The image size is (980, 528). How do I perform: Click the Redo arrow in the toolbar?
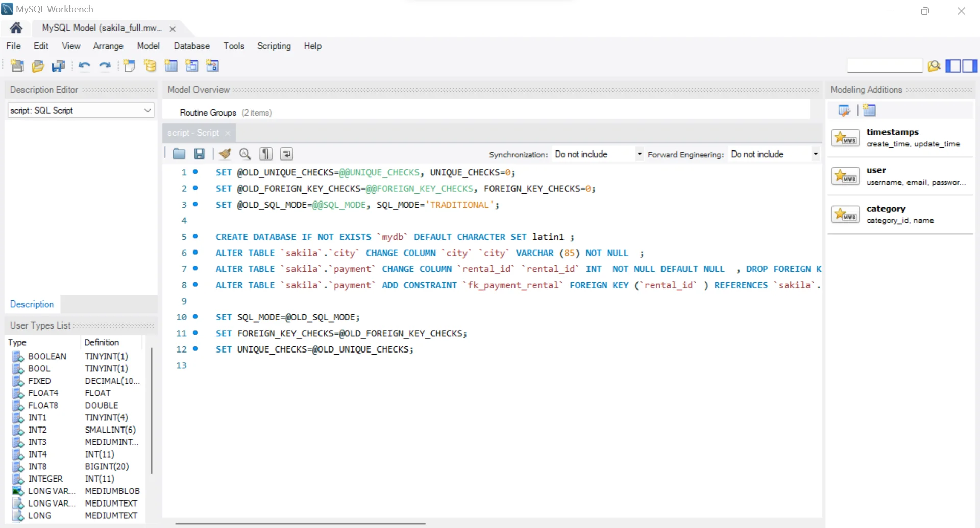click(x=105, y=66)
